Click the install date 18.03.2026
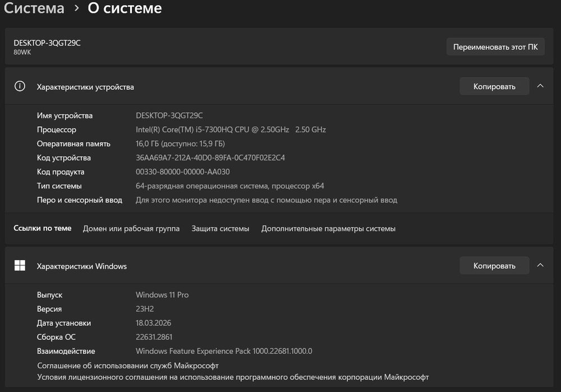Image resolution: width=561 pixels, height=392 pixels. point(154,323)
